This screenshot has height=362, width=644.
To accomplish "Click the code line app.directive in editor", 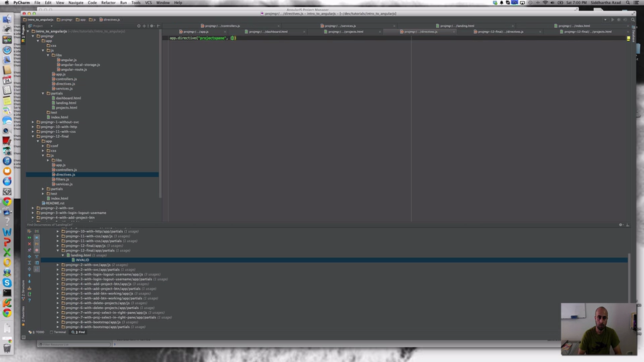I will (x=203, y=38).
